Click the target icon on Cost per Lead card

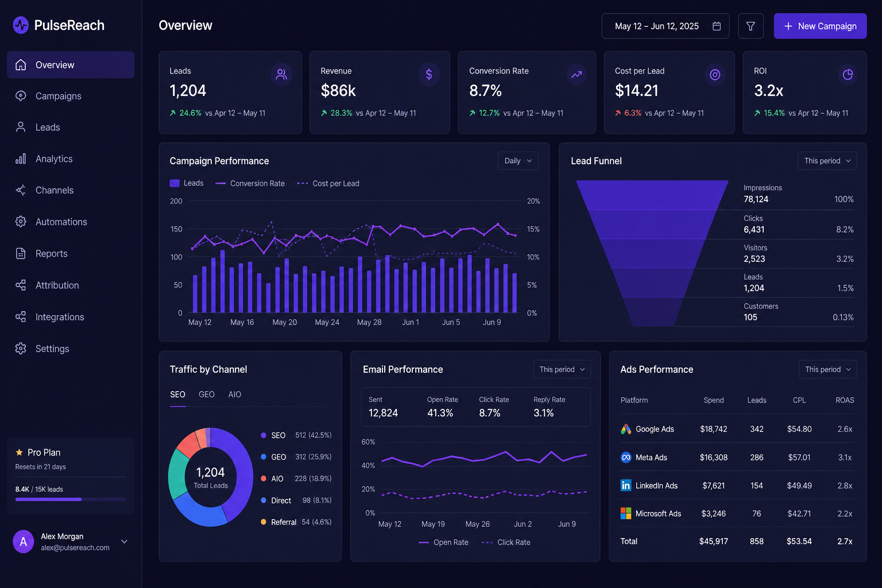pyautogui.click(x=715, y=75)
